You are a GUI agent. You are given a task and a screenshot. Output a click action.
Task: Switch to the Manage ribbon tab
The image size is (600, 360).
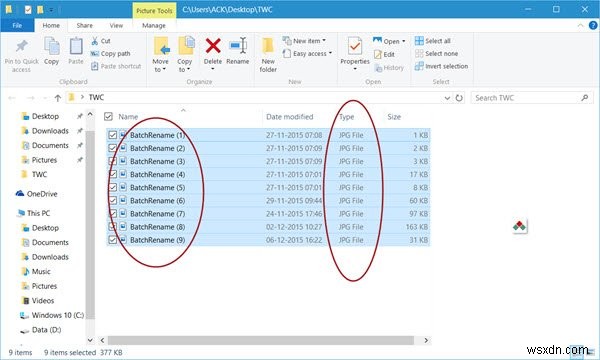[154, 26]
